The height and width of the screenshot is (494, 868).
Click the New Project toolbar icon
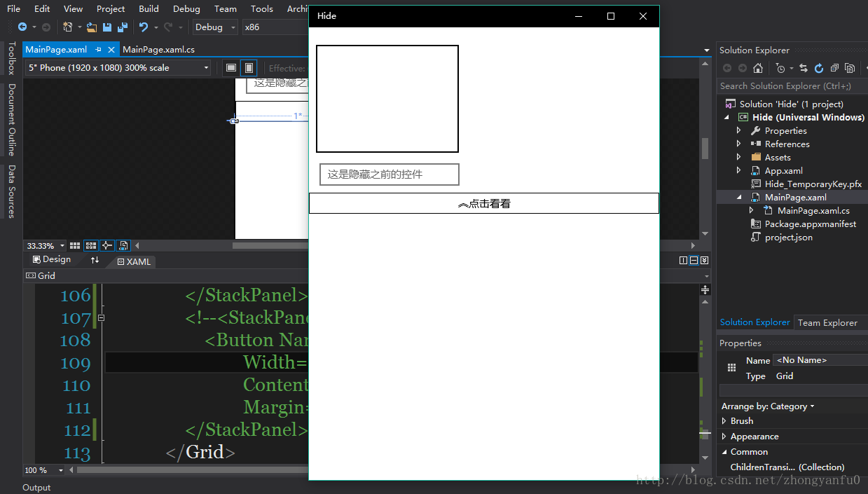[68, 27]
